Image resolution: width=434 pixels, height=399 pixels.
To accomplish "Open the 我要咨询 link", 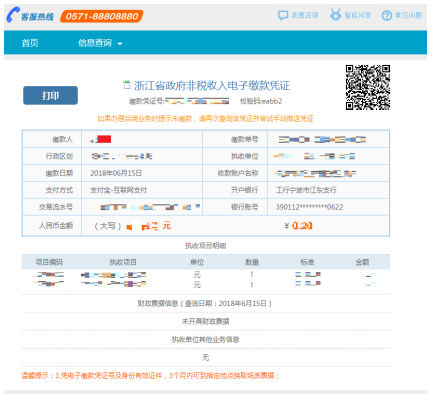I will 305,15.
